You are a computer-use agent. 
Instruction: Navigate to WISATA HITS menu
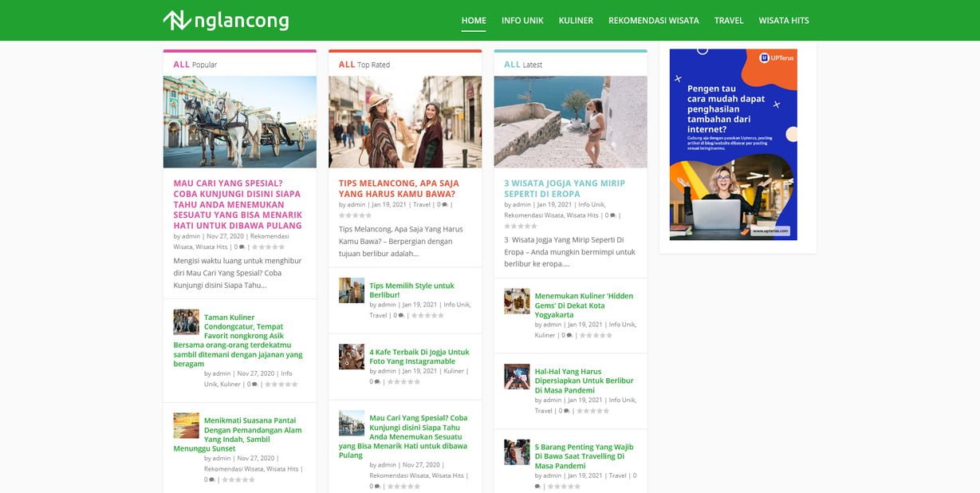click(x=784, y=21)
